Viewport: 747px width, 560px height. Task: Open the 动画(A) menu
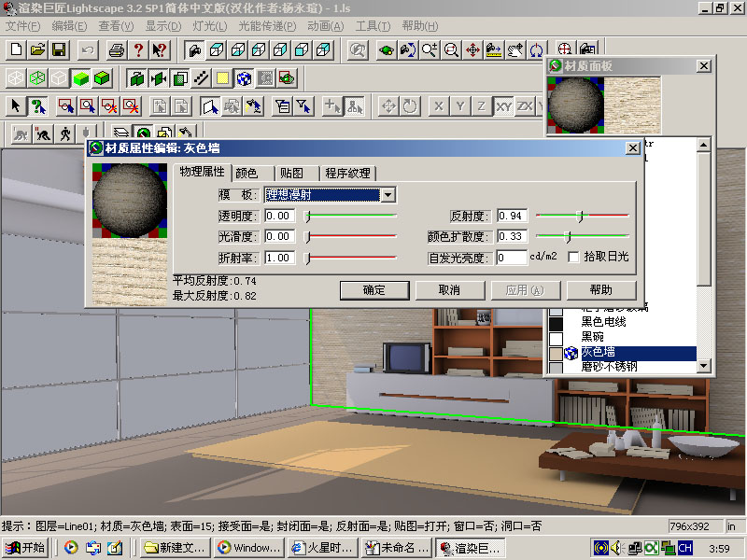[325, 26]
